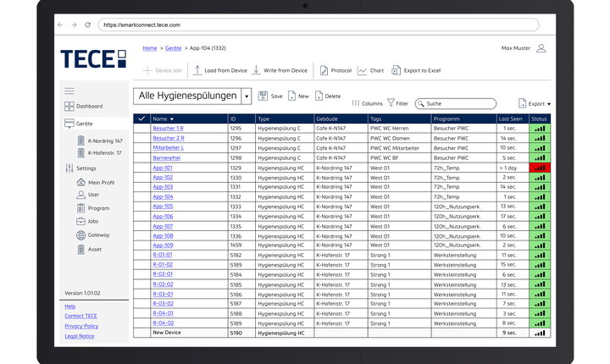The image size is (610, 364).
Task: Open the Chart view icon
Action: (362, 71)
